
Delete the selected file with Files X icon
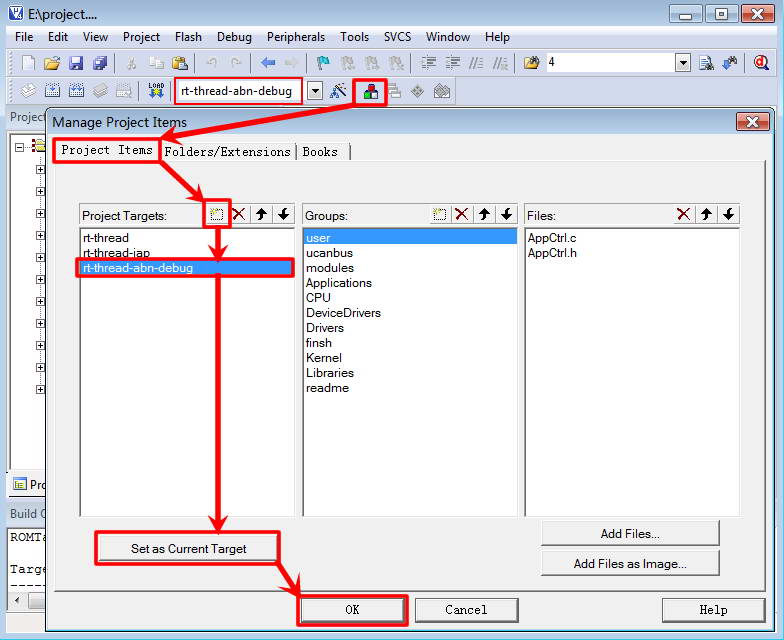(684, 214)
